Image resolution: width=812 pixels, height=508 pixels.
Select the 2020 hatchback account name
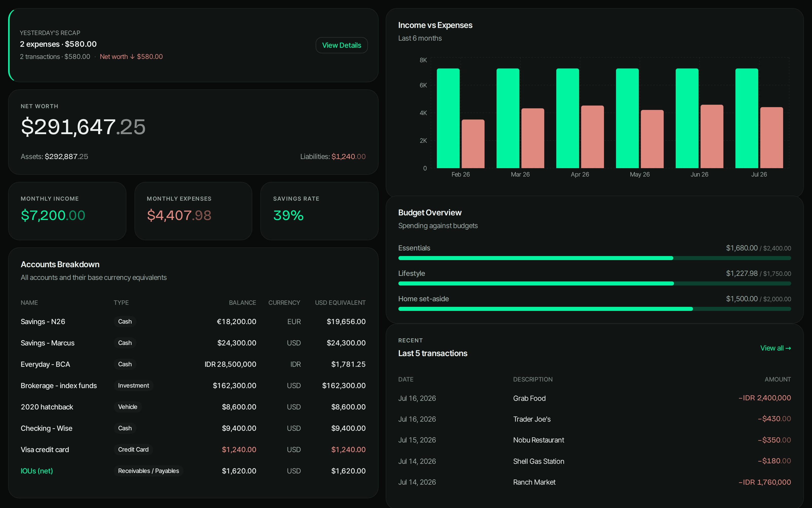[47, 407]
